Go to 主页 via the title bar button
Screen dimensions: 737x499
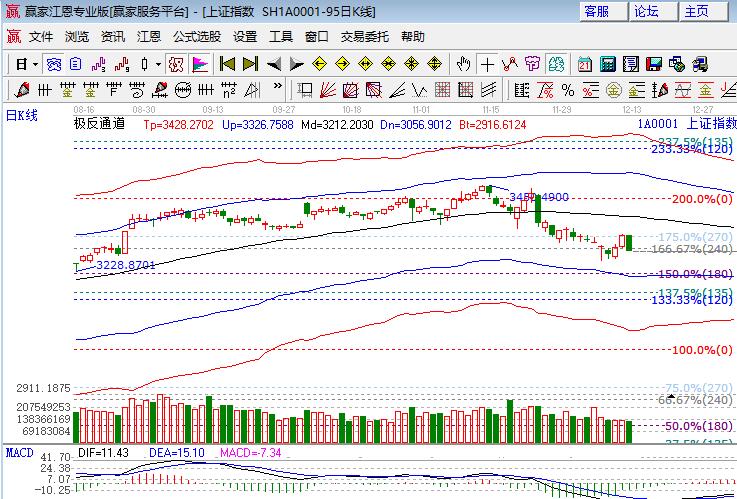(x=697, y=11)
